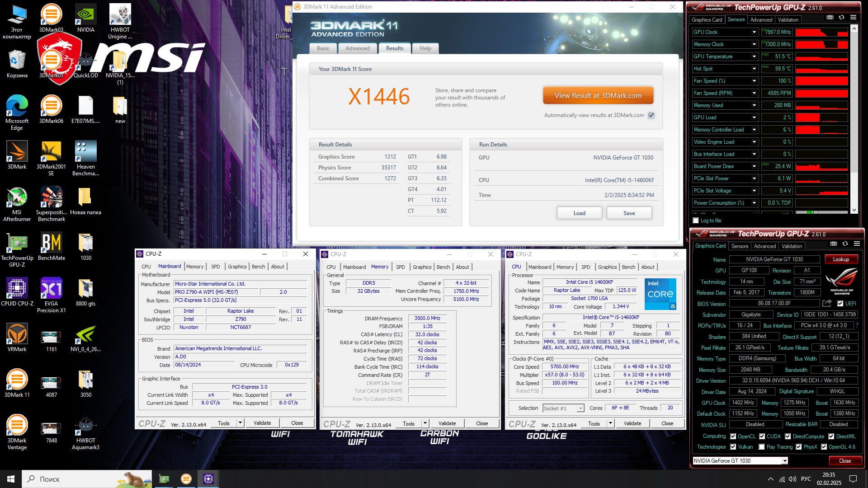868x488 pixels.
Task: Open TechPowerUp GPU-Z desktop shortcut
Action: coord(17,249)
